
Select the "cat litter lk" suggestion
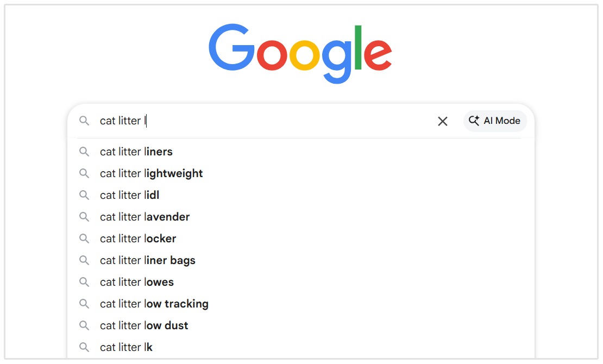click(127, 347)
